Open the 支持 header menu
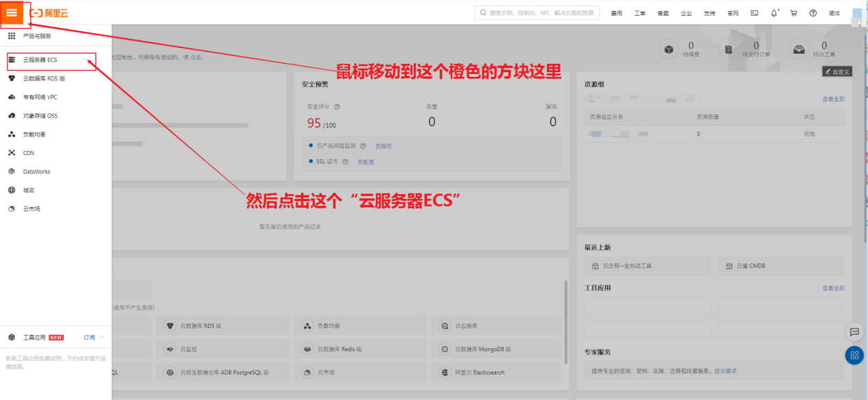This screenshot has height=400, width=868. tap(709, 13)
